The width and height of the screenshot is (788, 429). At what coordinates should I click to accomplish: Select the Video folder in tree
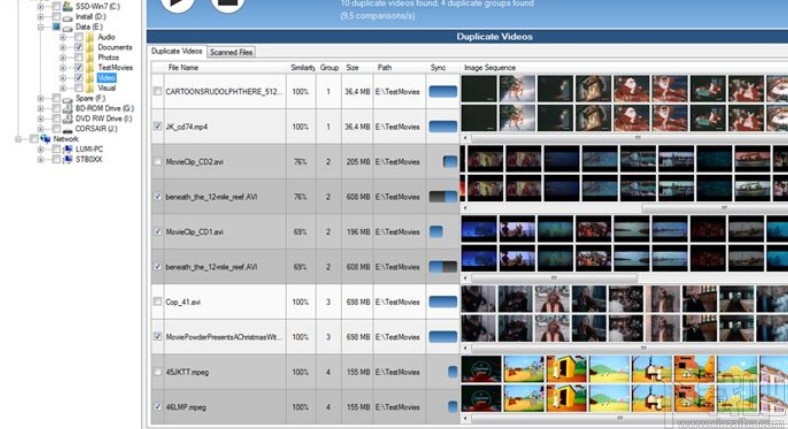tap(106, 78)
